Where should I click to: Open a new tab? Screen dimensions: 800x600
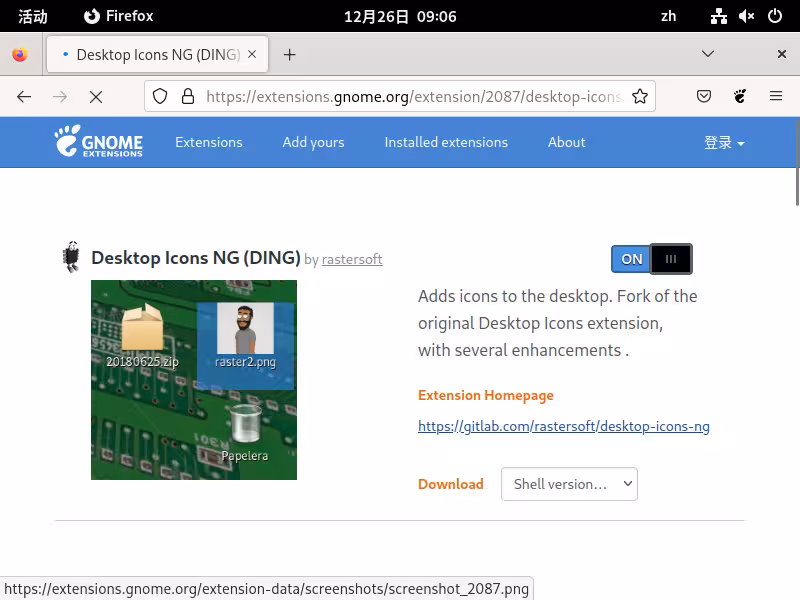[x=289, y=55]
